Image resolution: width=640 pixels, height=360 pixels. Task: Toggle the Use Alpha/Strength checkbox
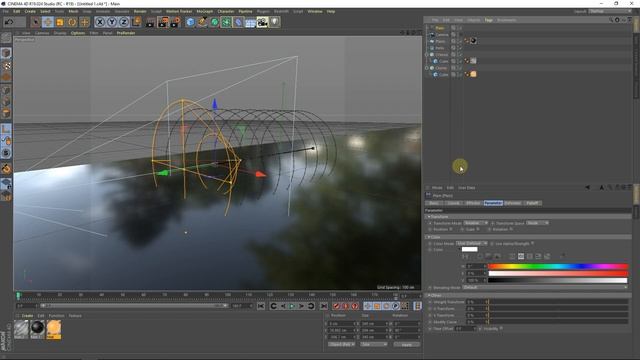point(533,244)
